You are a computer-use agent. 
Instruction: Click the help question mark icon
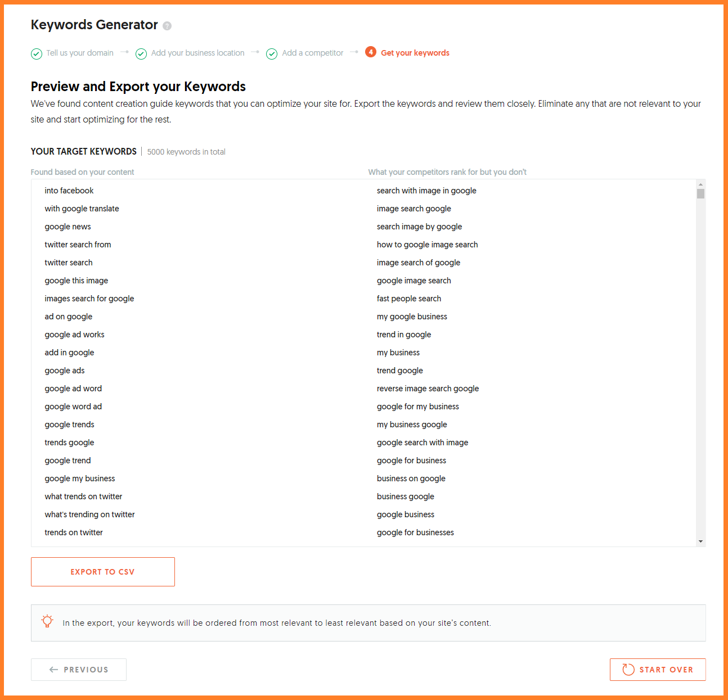(x=167, y=26)
